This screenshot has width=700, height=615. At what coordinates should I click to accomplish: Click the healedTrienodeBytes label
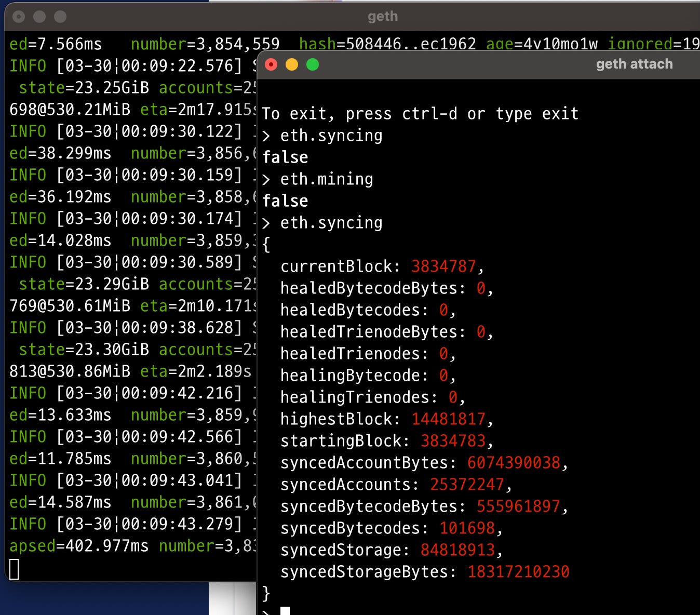pyautogui.click(x=374, y=332)
